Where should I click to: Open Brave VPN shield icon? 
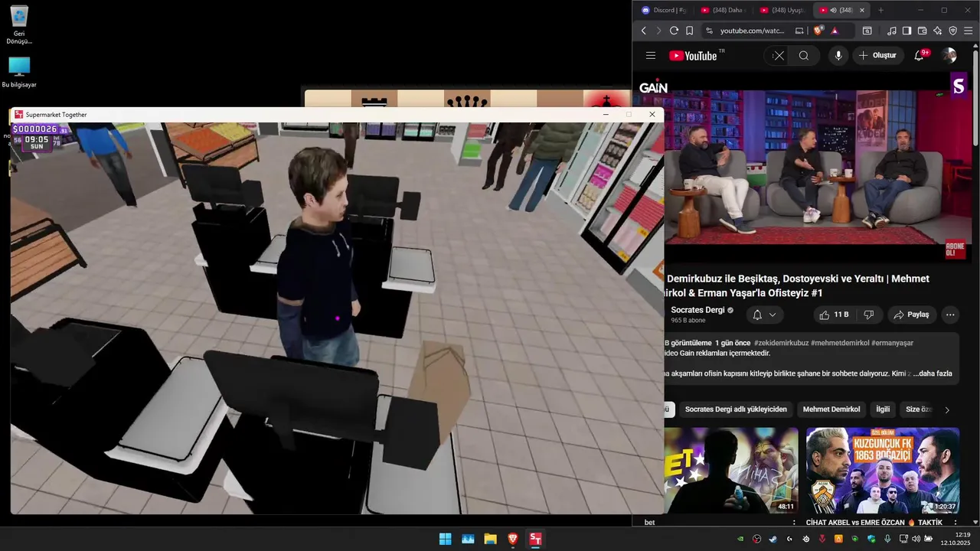tap(953, 31)
